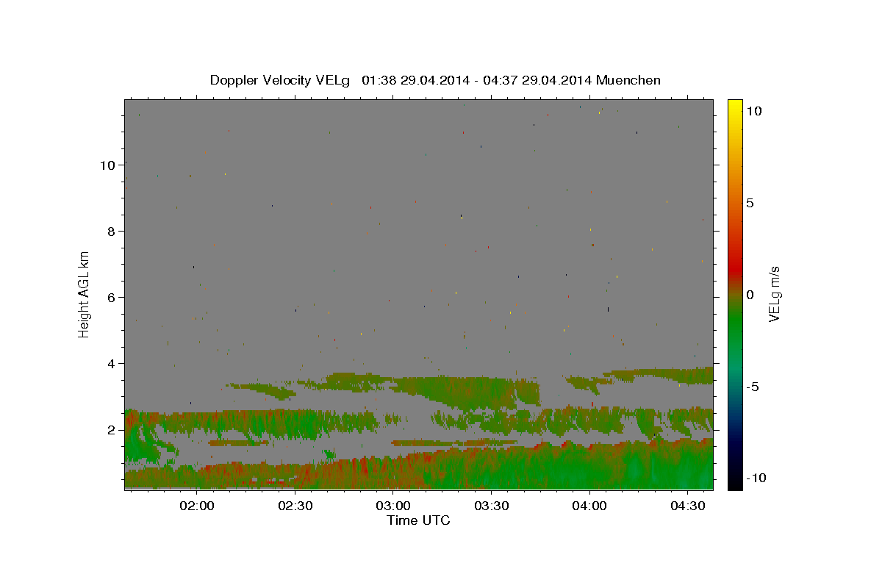Click the 04:00 time axis label
Viewport: 882px width, 588px height.
[589, 506]
